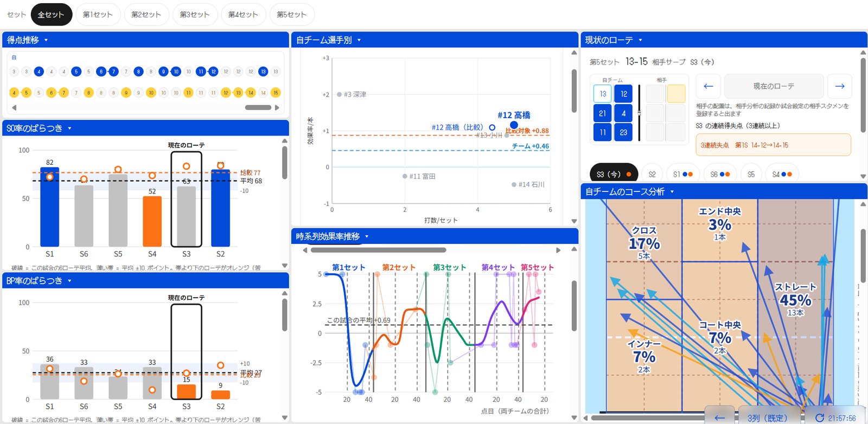Click the #12 高橋 filled point on scatter plot
Image resolution: width=868 pixels, height=424 pixels.
514,125
